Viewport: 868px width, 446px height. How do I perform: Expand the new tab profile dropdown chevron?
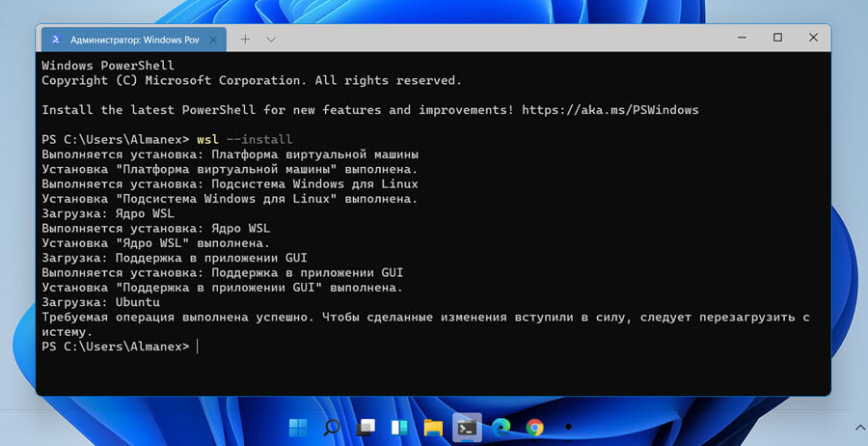(x=271, y=40)
